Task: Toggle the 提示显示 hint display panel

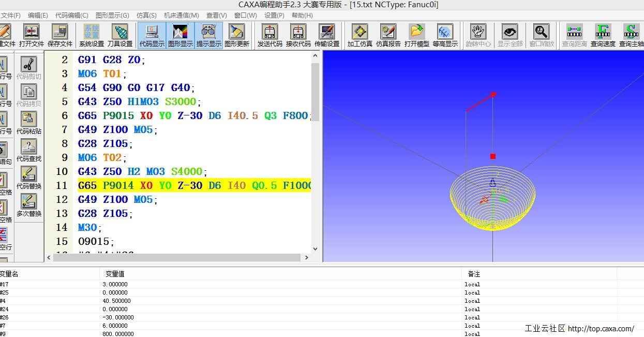Action: [x=208, y=35]
